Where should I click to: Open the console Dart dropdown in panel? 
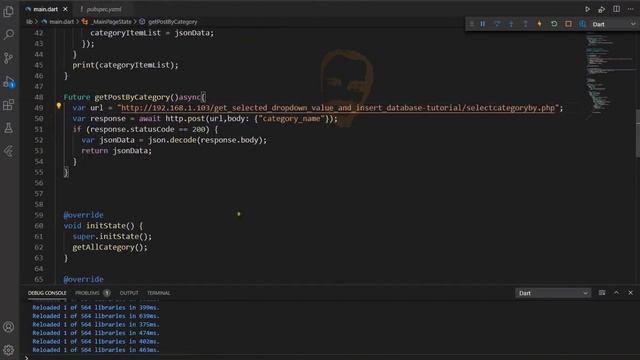tap(553, 293)
